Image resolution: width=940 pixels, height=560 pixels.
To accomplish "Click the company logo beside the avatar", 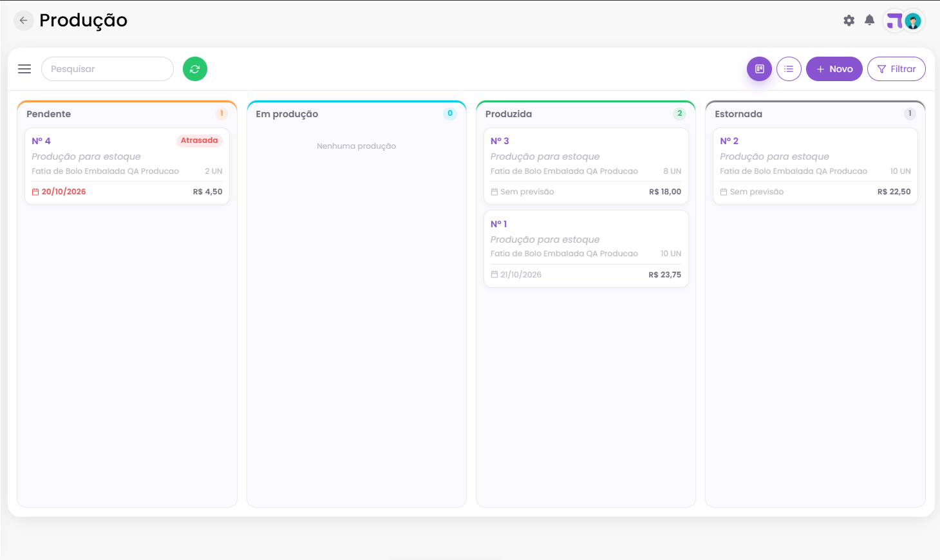I will pyautogui.click(x=894, y=21).
